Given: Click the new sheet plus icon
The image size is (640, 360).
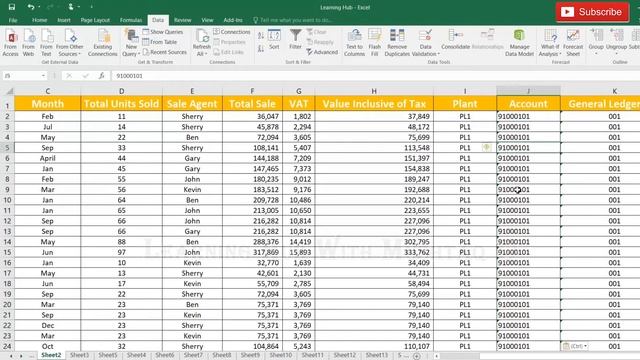Looking at the screenshot, I should 417,356.
